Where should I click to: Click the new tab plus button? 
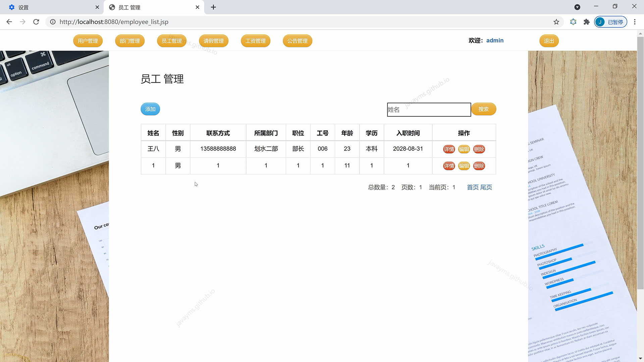point(213,7)
